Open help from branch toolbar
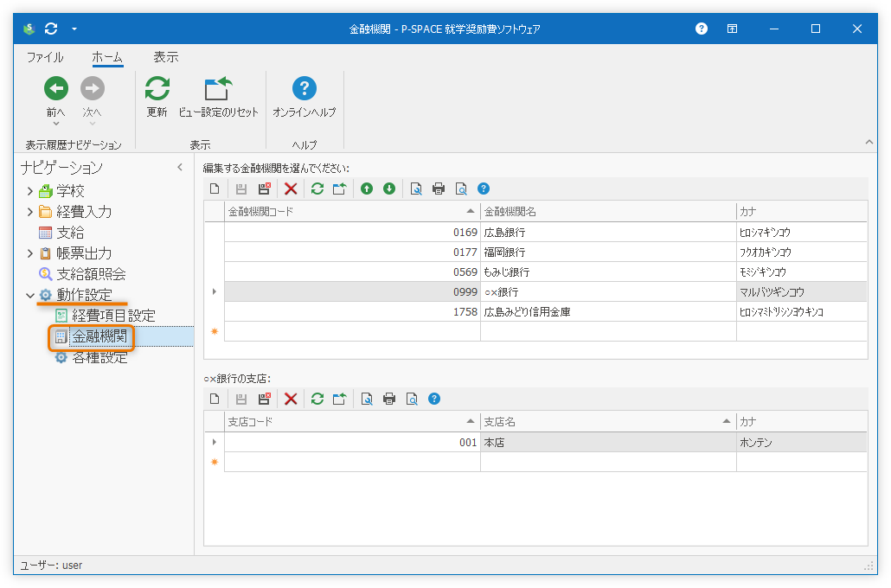The width and height of the screenshot is (891, 588). click(434, 399)
